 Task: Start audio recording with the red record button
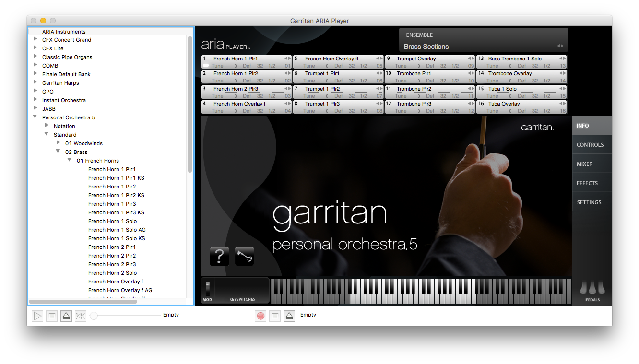(x=260, y=316)
